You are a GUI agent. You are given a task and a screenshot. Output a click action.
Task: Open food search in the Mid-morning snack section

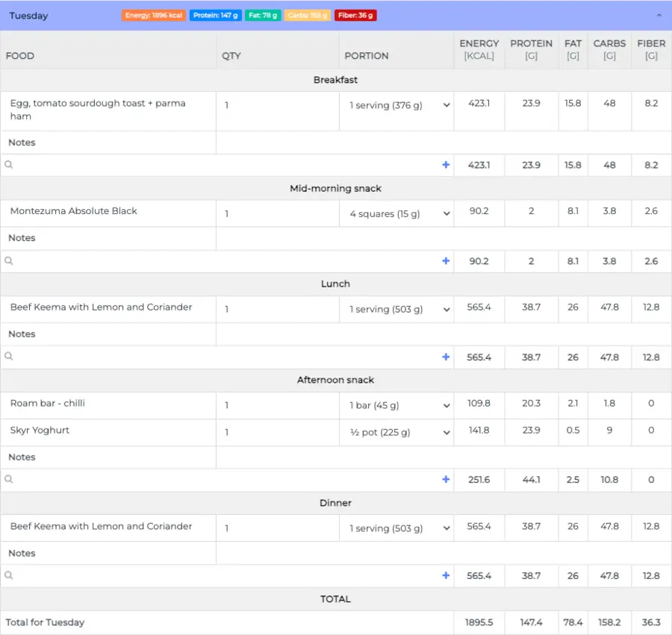pos(8,260)
